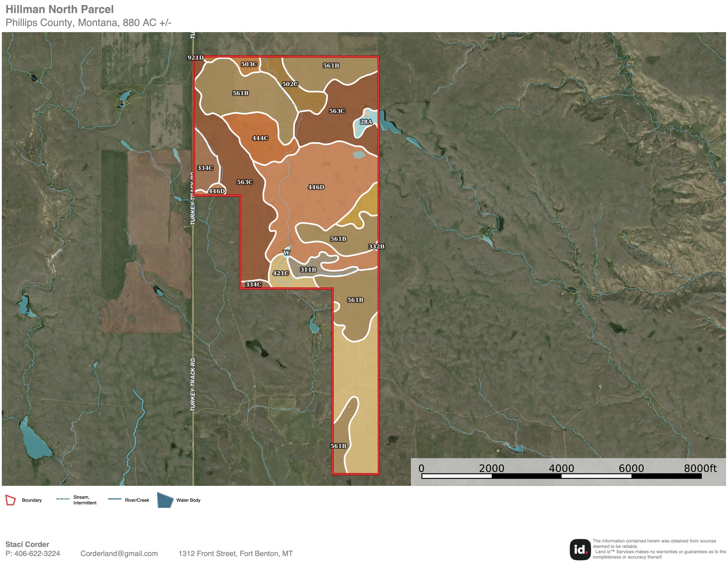This screenshot has height=563, width=728.
Task: Click the Corderland@gmail.com email address
Action: (x=119, y=554)
